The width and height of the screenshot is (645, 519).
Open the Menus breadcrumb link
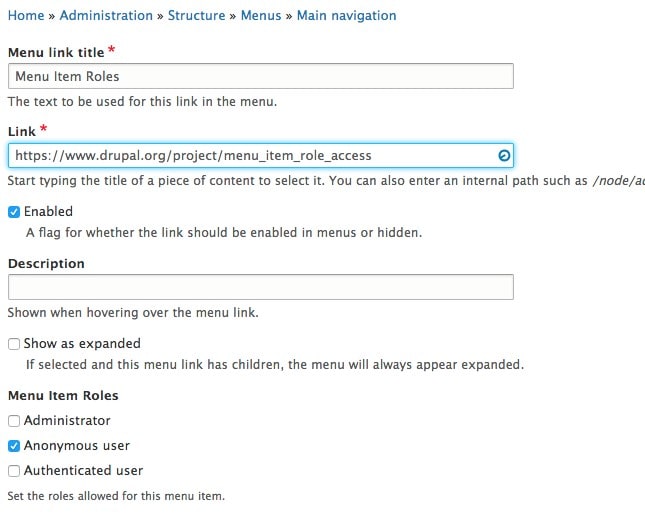point(262,16)
